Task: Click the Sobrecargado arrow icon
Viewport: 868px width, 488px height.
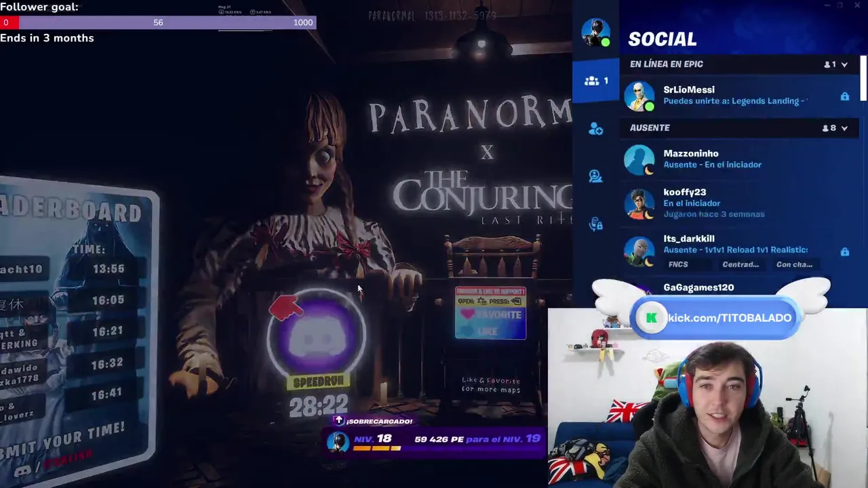Action: (339, 421)
